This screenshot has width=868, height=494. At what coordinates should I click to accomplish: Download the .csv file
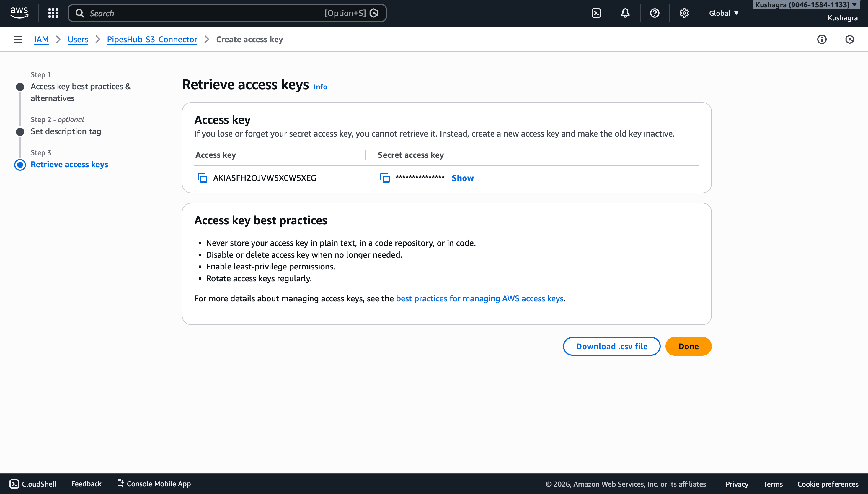[x=612, y=346]
